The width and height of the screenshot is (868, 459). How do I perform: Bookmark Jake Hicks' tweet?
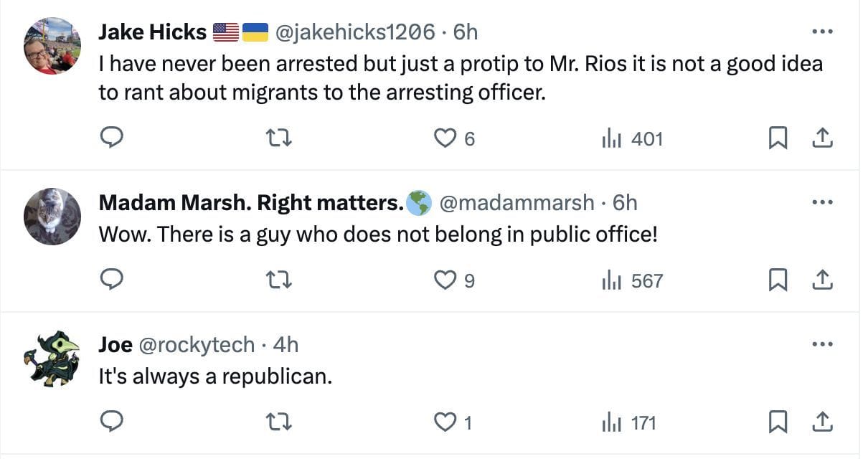(x=778, y=138)
